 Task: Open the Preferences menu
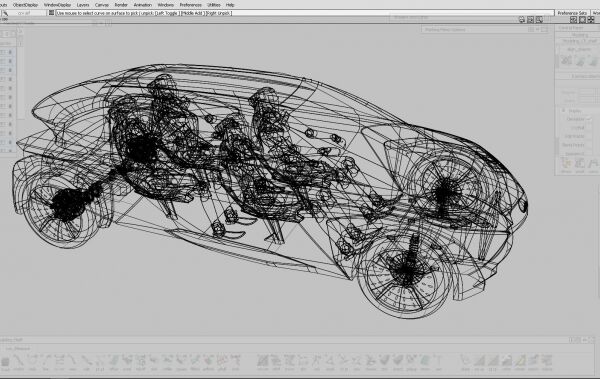pos(191,5)
